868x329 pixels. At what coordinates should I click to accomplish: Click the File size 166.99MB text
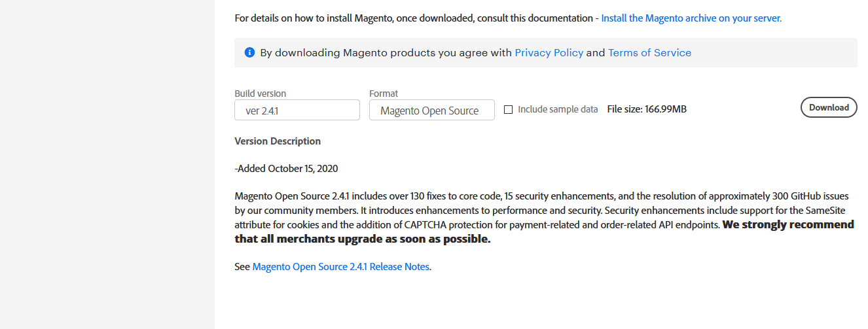[x=647, y=109]
